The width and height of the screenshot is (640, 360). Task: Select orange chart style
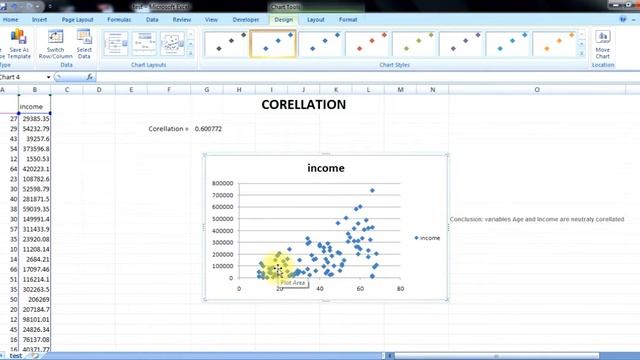tap(554, 43)
